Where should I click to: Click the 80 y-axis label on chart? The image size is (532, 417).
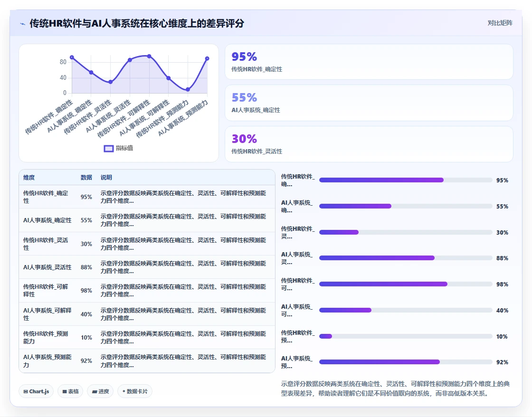tap(63, 62)
